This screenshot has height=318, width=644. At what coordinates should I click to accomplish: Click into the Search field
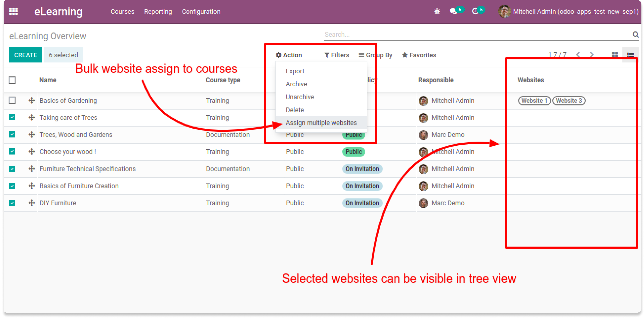[475, 34]
